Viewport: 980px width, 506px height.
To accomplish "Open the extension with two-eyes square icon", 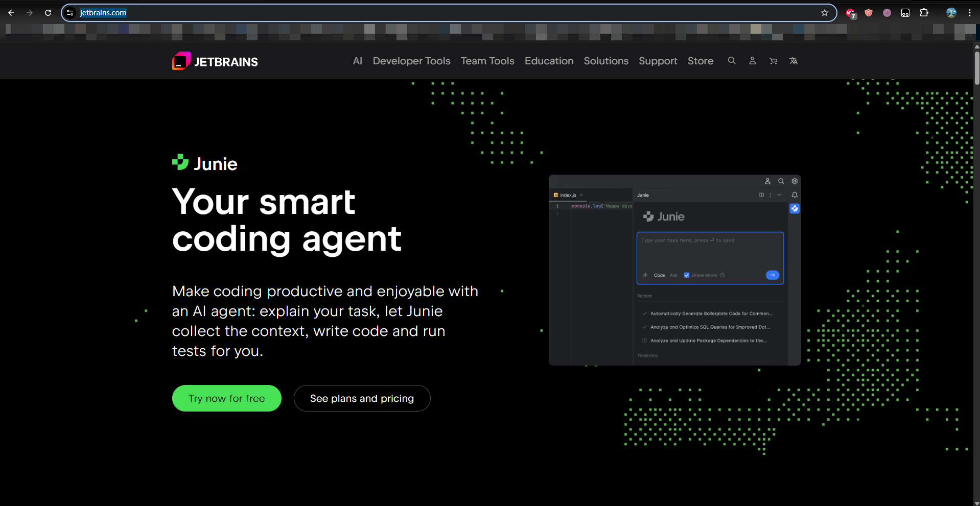I will point(905,13).
